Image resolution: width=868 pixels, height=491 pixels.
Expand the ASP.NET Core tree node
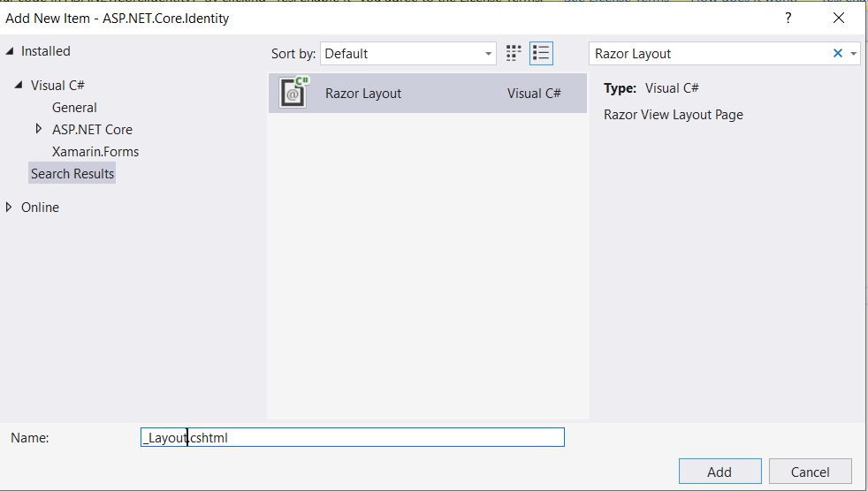38,129
